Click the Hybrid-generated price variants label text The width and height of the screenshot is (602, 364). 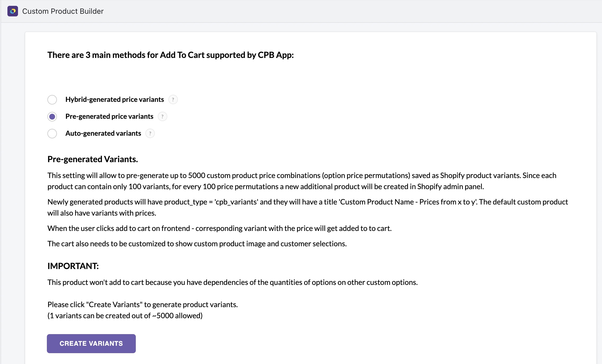coord(114,99)
